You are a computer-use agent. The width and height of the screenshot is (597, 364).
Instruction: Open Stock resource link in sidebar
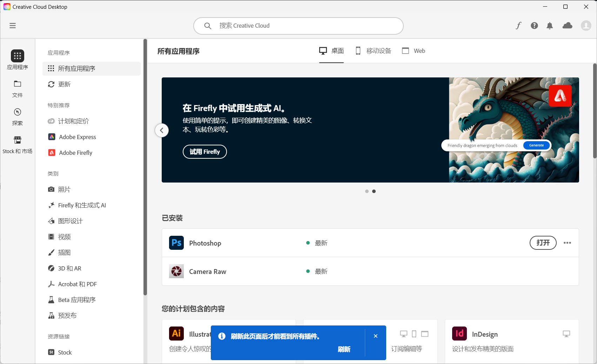tap(92, 352)
